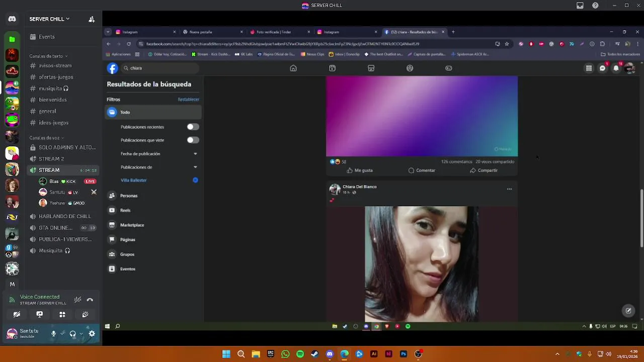Click Comentar on the post
Viewport: 644px width, 362px height.
[422, 170]
